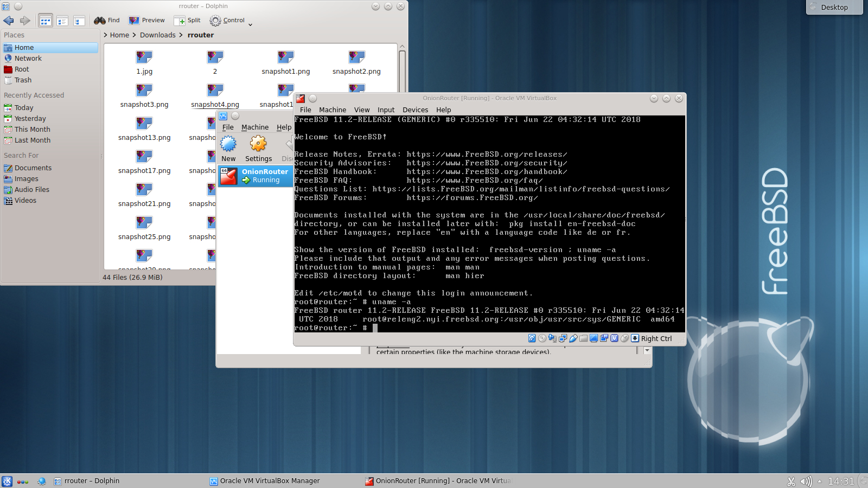Viewport: 868px width, 488px height.
Task: Expand the breadcrumb arrow after Home
Action: click(x=134, y=35)
